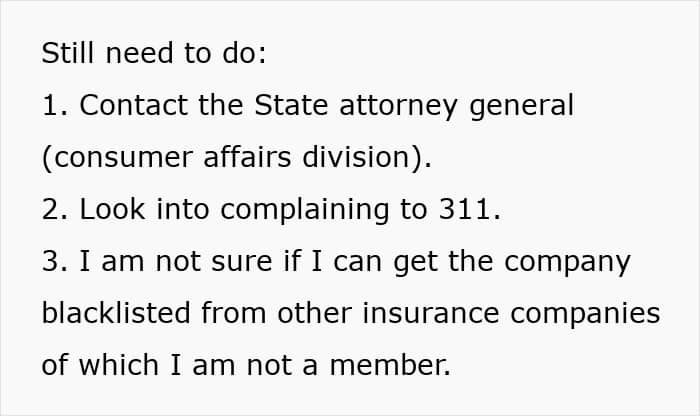Click the text '(consumer affairs division).'
The height and width of the screenshot is (416, 700).
pyautogui.click(x=237, y=158)
